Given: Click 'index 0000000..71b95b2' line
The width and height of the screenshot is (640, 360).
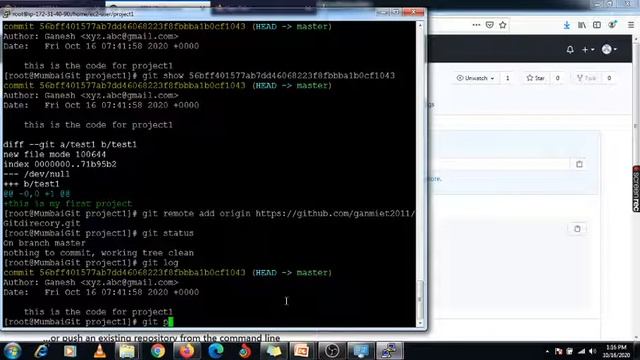Looking at the screenshot, I should point(60,164).
